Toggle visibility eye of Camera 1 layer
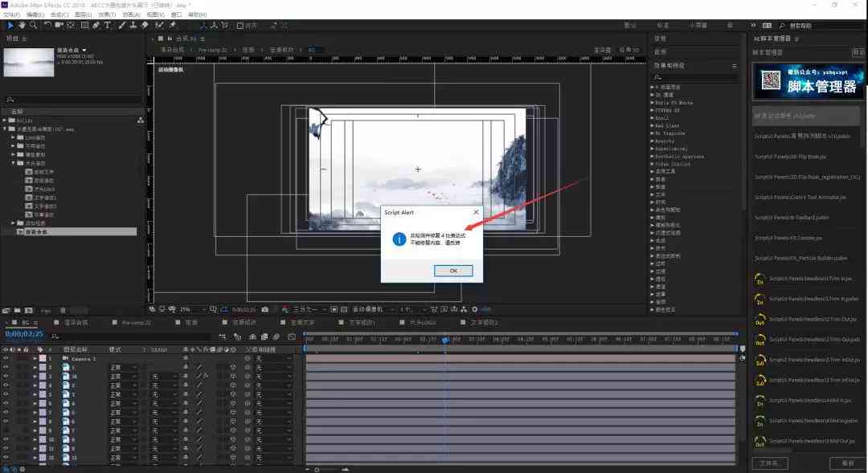 [6, 358]
